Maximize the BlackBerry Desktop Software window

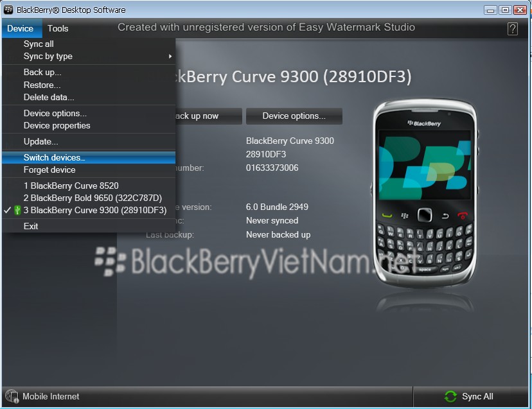[505, 10]
